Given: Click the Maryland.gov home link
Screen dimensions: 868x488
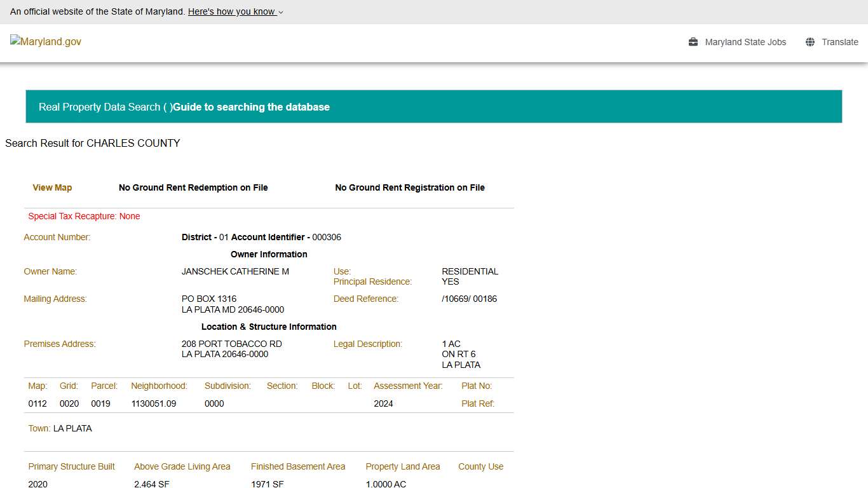Looking at the screenshot, I should 45,42.
